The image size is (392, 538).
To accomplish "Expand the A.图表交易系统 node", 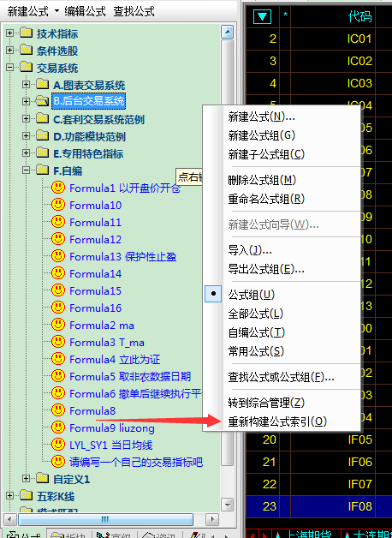I will point(27,85).
